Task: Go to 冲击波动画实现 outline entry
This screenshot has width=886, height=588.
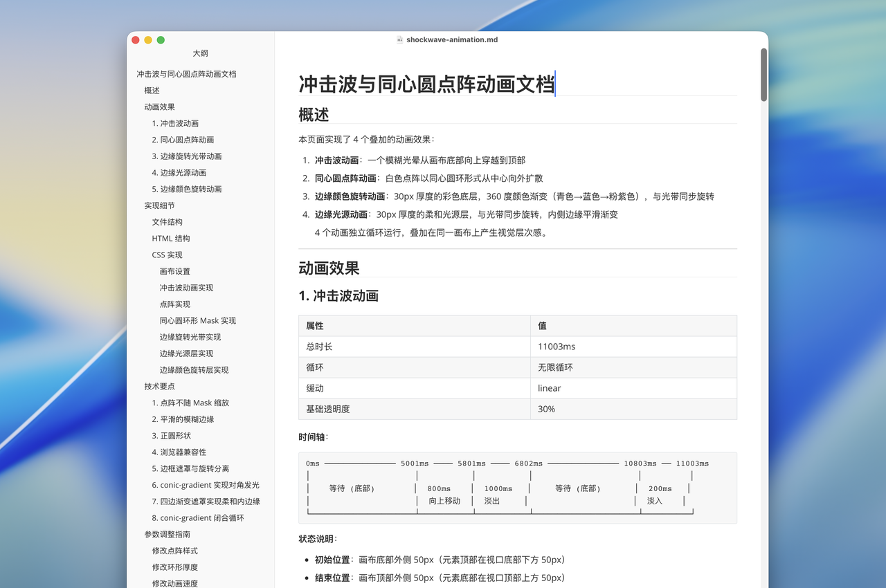Action: tap(187, 288)
